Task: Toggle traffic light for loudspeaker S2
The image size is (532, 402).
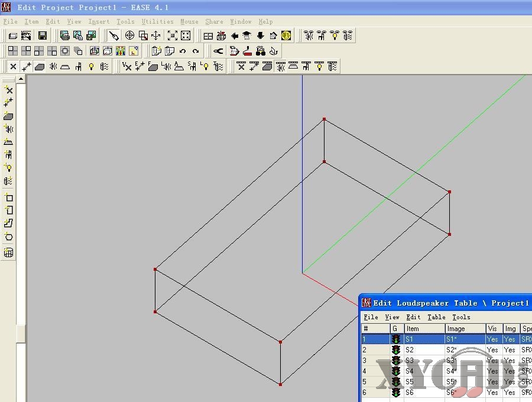Action: 396,350
